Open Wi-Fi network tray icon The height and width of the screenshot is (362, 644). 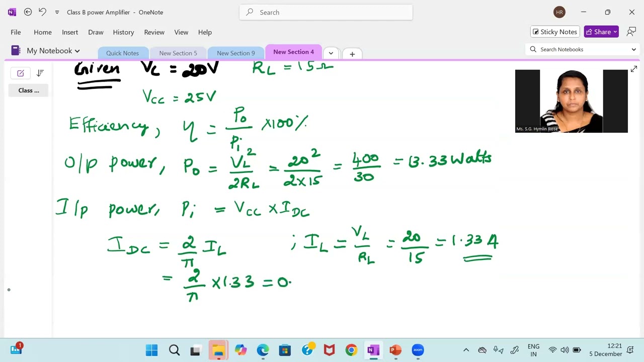pyautogui.click(x=552, y=350)
